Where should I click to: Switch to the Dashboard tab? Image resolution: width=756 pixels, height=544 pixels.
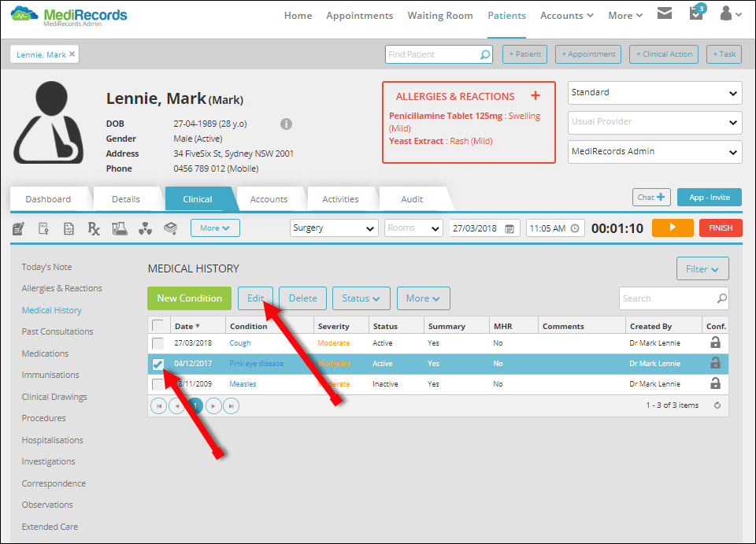click(x=48, y=199)
